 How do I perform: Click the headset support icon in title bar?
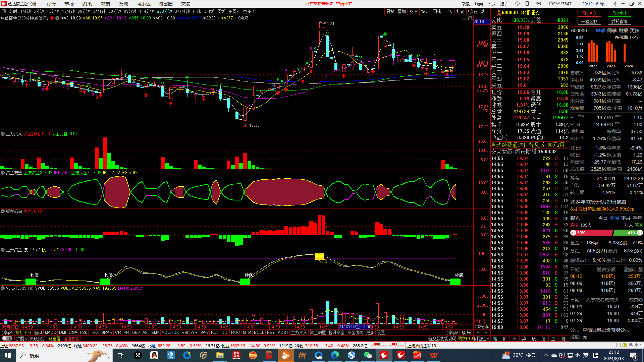(x=517, y=4)
